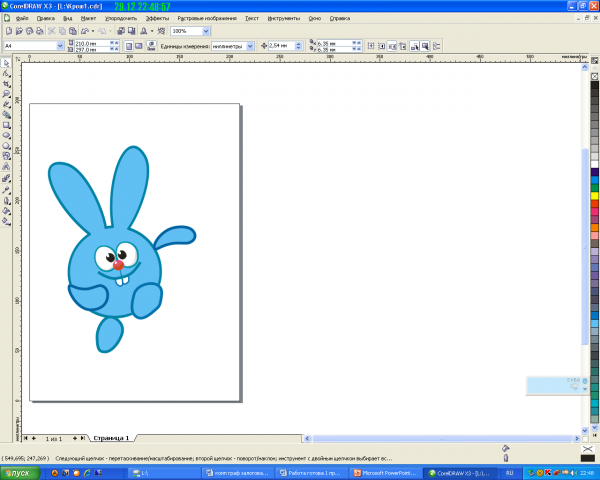Open the Эффекты menu
Image resolution: width=600 pixels, height=480 pixels.
[x=157, y=18]
